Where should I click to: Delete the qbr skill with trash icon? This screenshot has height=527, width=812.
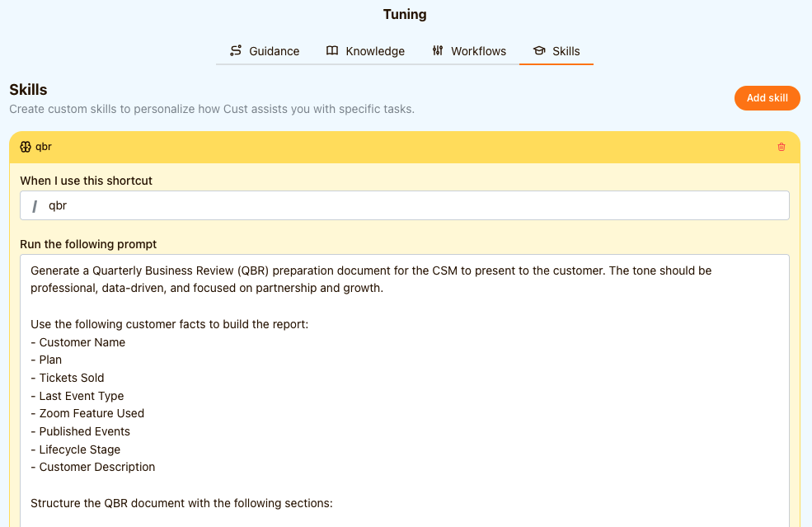tap(781, 147)
